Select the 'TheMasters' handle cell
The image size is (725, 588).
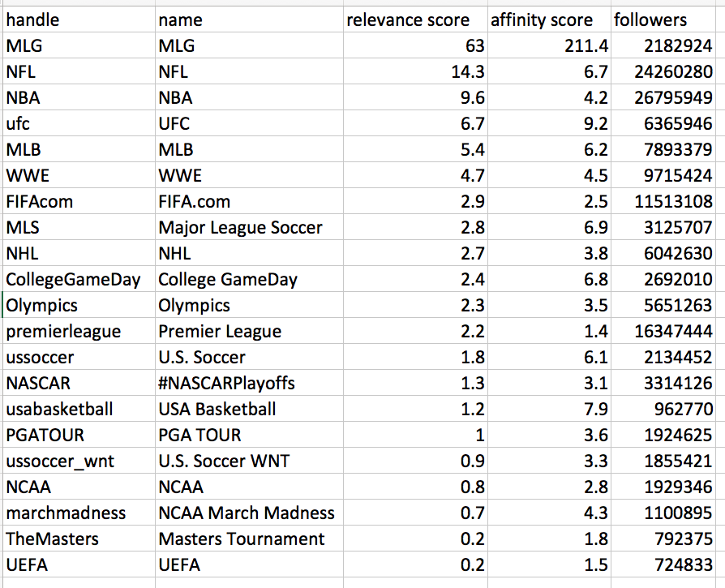79,539
